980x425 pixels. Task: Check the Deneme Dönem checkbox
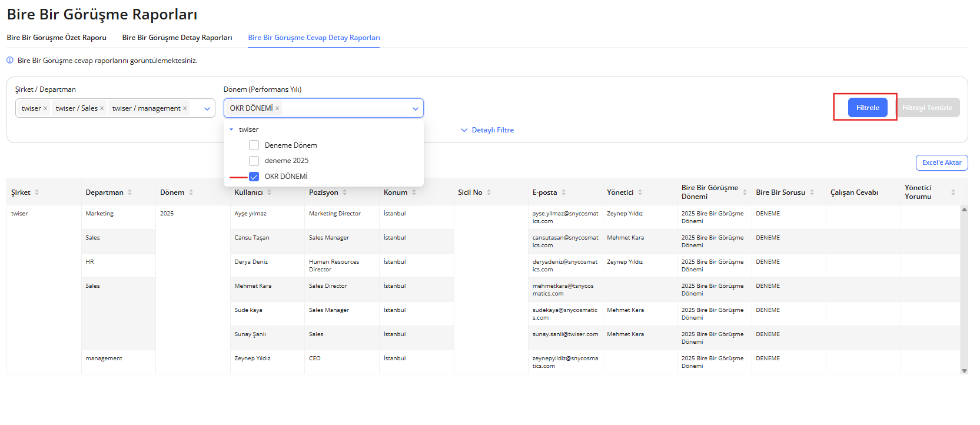click(254, 145)
